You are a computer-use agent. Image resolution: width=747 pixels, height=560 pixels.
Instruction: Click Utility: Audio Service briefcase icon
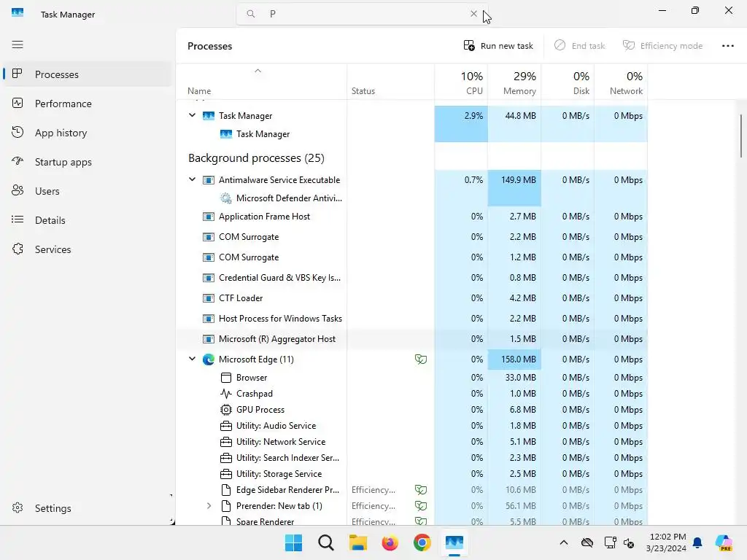point(226,426)
